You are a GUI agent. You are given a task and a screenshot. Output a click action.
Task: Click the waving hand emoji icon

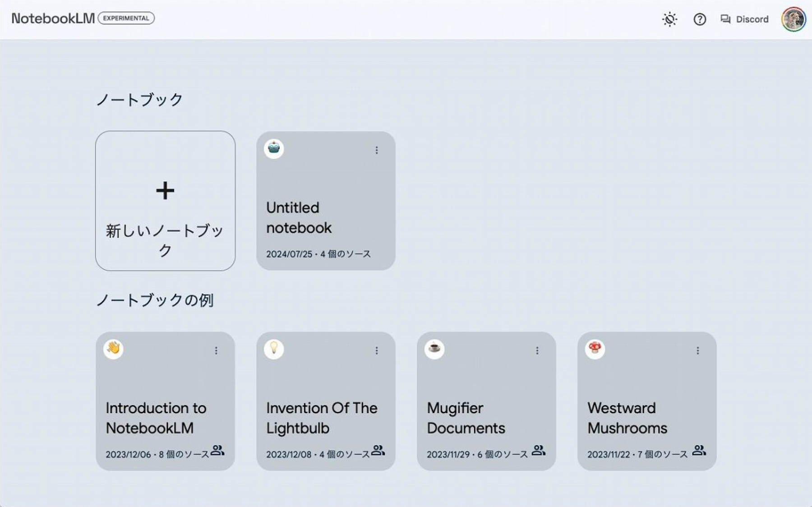point(113,349)
